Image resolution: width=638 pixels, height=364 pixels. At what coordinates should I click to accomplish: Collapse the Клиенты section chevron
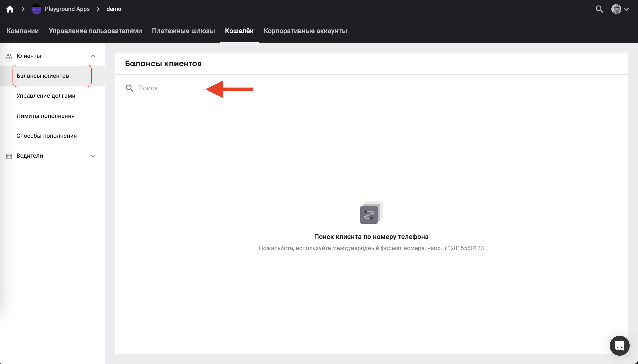(x=93, y=56)
